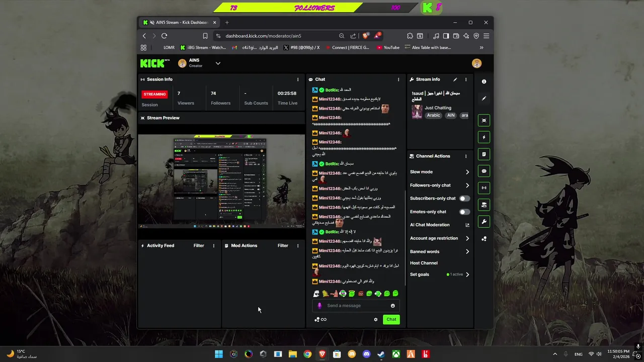Image resolution: width=644 pixels, height=362 pixels.
Task: Toggle Subscribers-only chat switch
Action: [464, 199]
